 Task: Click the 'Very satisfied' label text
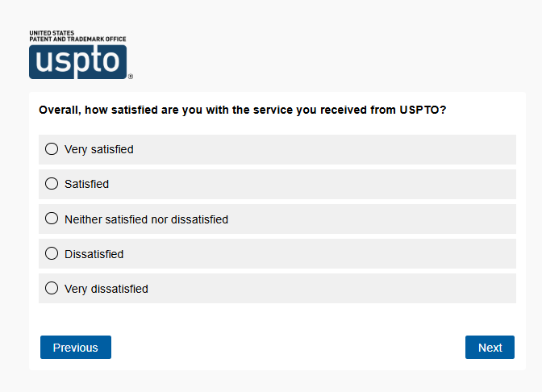click(x=98, y=149)
